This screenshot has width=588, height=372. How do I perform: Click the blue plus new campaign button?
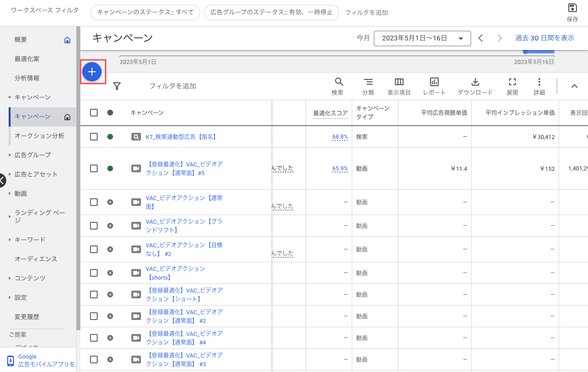coord(92,72)
